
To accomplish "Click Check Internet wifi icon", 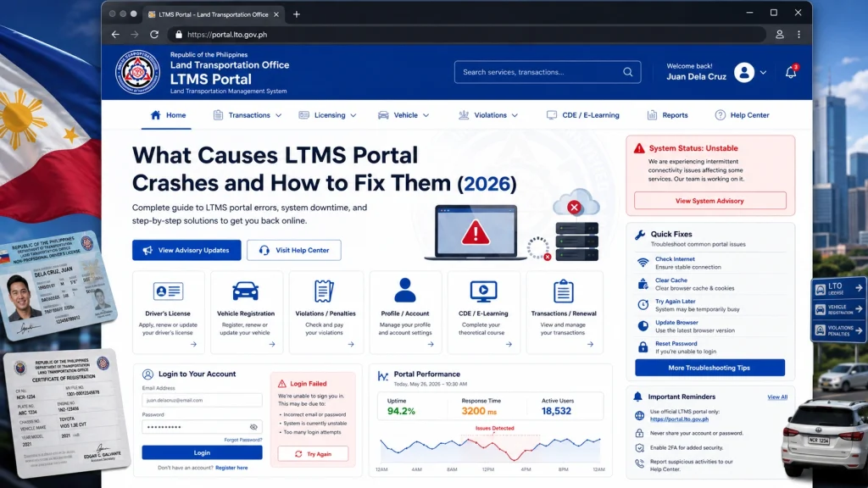I will 643,263.
